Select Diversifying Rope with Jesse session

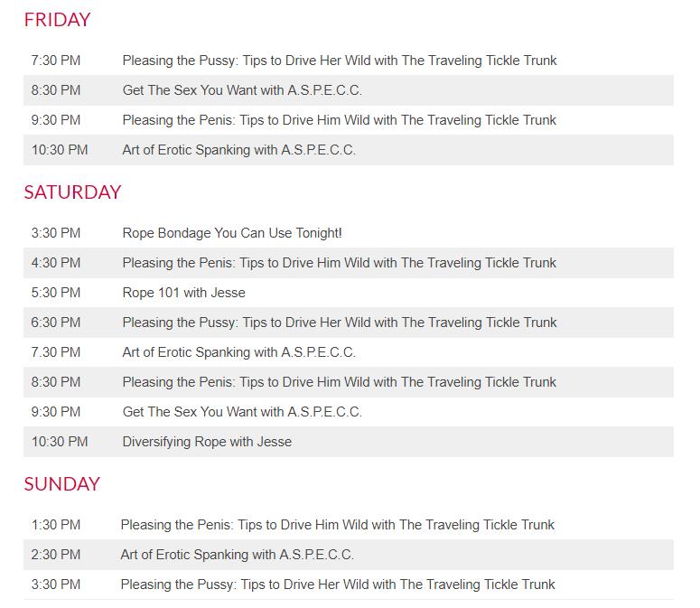[207, 442]
